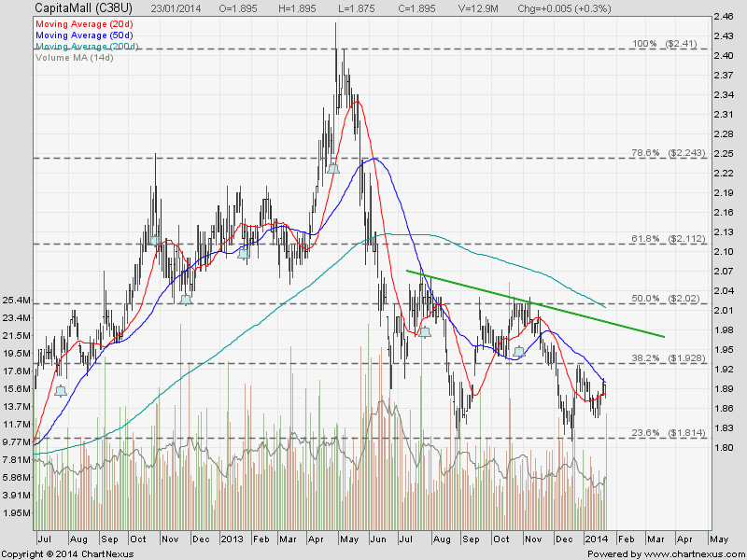Image resolution: width=747 pixels, height=560 pixels.
Task: Click the 21.5M volume axis label
Action: 17,336
